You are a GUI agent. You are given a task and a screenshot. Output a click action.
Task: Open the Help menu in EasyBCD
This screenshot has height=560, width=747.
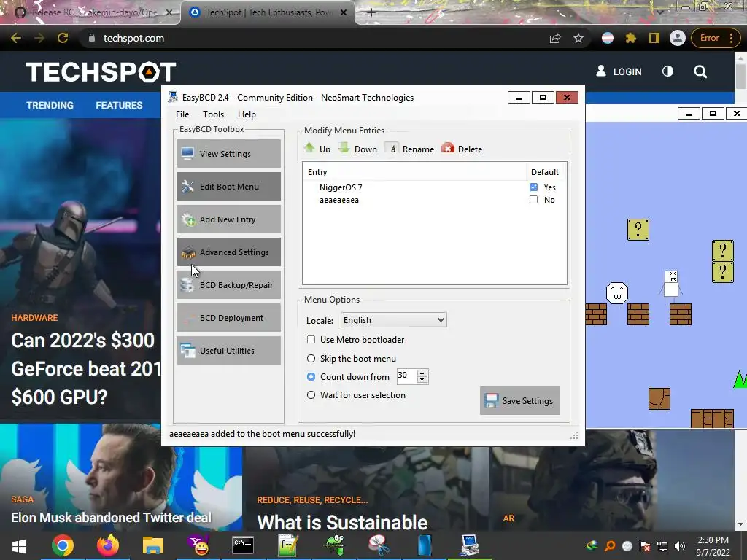[247, 114]
